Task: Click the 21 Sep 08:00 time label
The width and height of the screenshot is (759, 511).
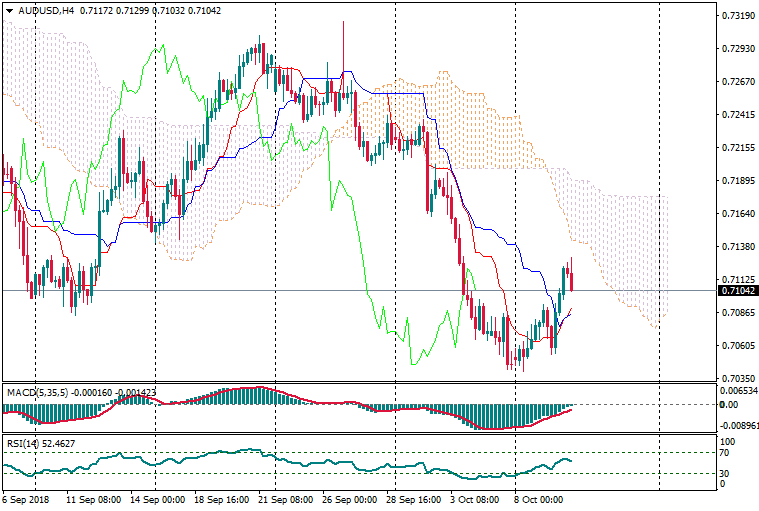Action: (x=285, y=498)
